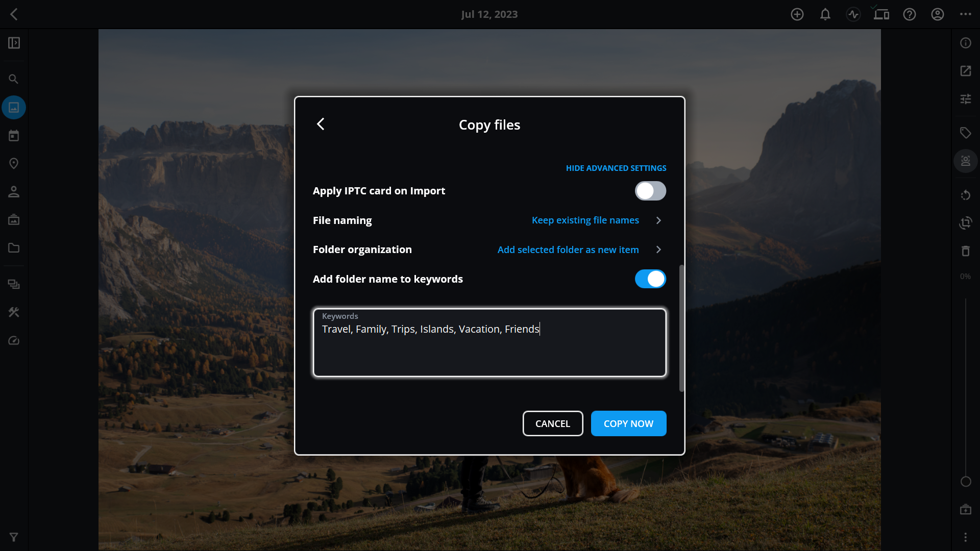Disable Add folder name to keywords

[650, 279]
